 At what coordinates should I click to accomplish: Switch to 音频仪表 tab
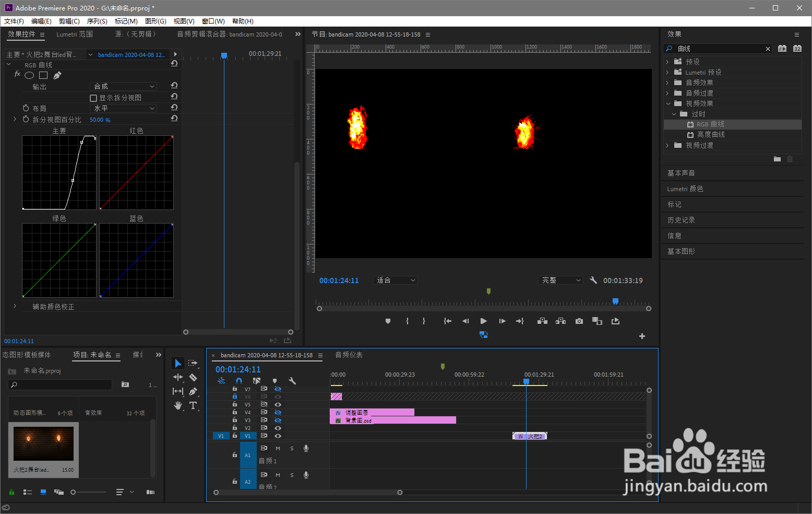pyautogui.click(x=349, y=355)
